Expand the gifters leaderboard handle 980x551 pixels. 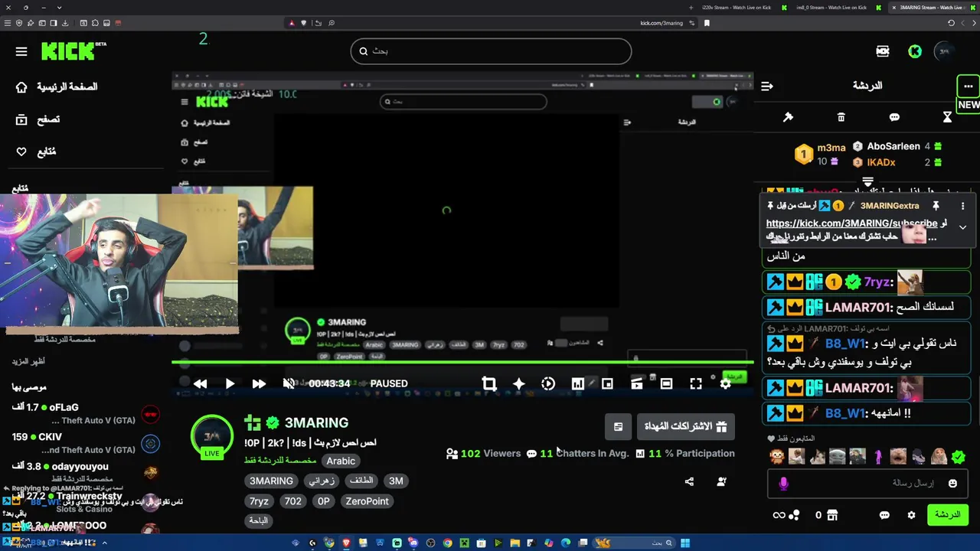coord(867,182)
